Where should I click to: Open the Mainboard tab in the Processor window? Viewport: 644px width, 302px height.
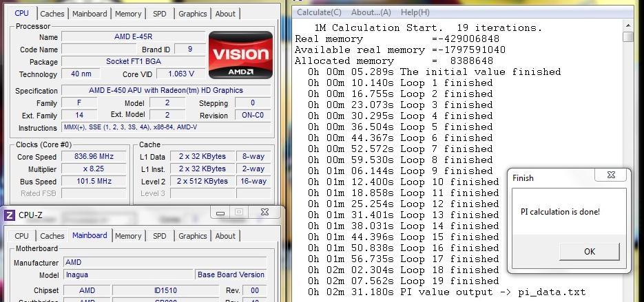(x=90, y=14)
